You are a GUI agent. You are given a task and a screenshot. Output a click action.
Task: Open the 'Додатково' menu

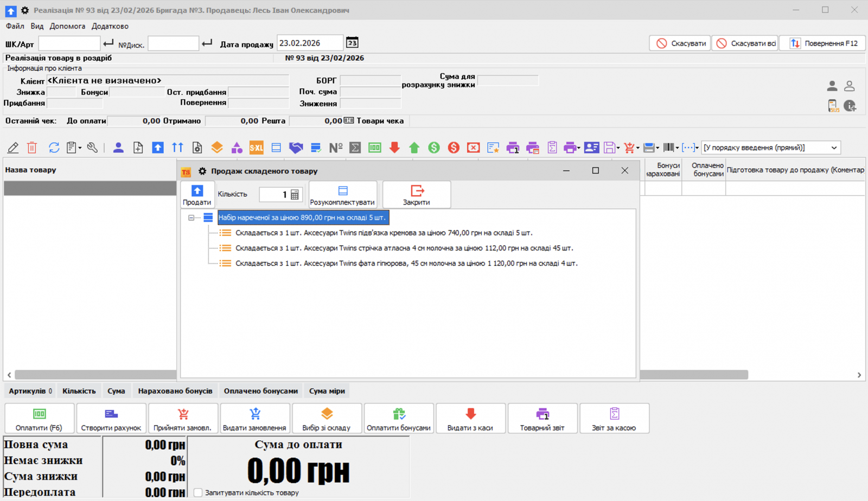pos(110,26)
